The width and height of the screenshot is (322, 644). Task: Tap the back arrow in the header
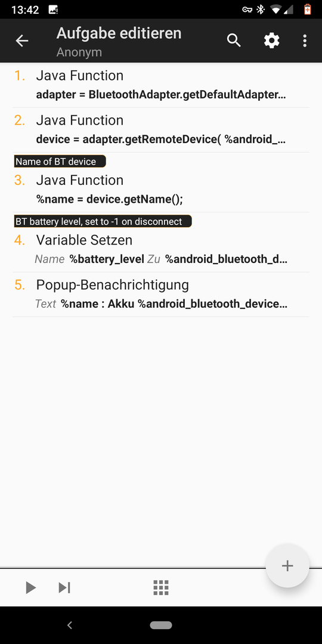pos(22,41)
